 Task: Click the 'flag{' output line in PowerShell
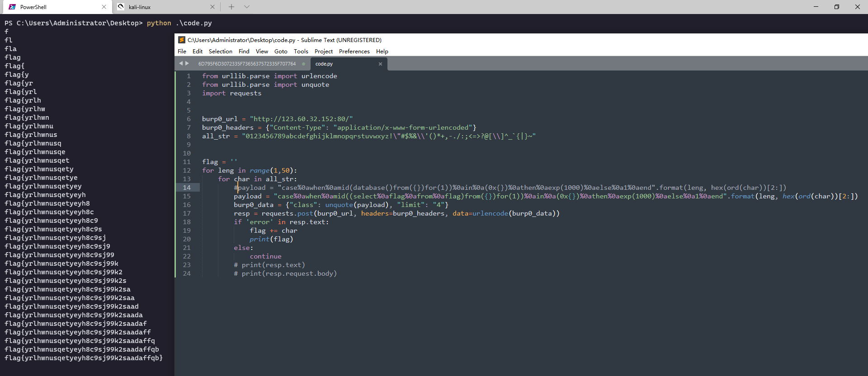click(x=14, y=66)
